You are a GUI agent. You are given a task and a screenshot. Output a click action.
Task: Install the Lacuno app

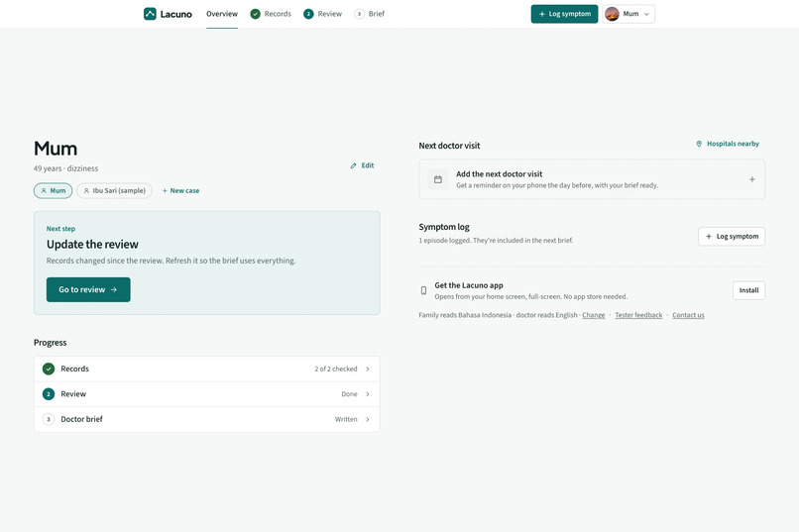(x=748, y=290)
